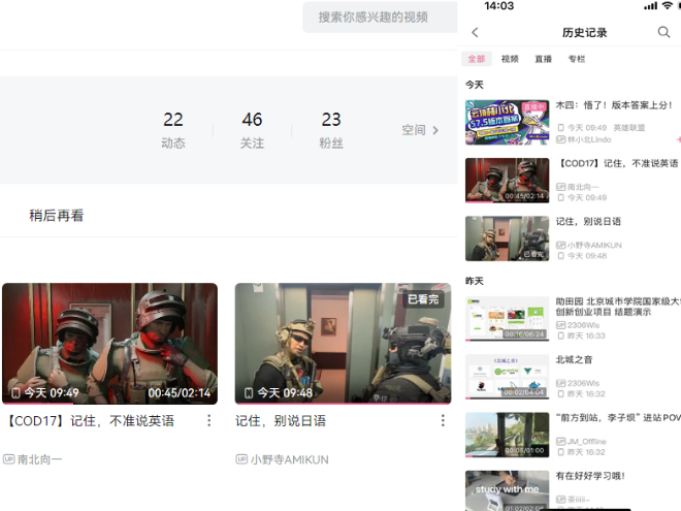Screen dimensions: 681x511
Task: Click history title 北城之音
Action: tap(574, 359)
